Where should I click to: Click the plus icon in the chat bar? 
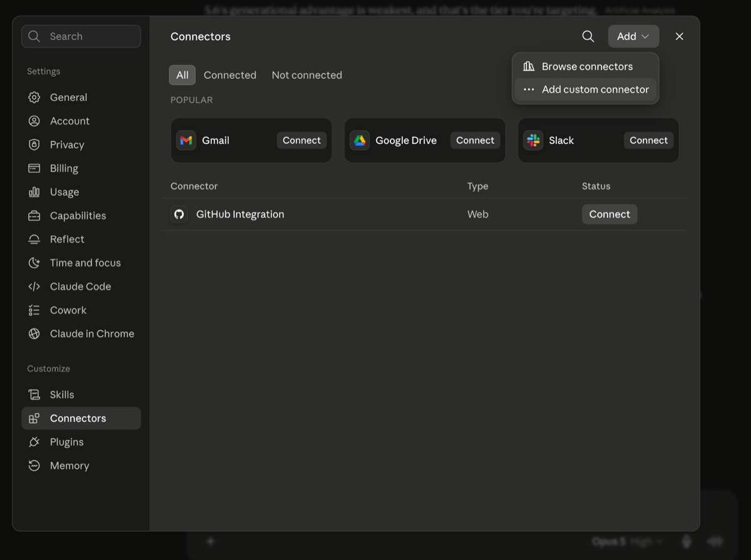coord(210,541)
